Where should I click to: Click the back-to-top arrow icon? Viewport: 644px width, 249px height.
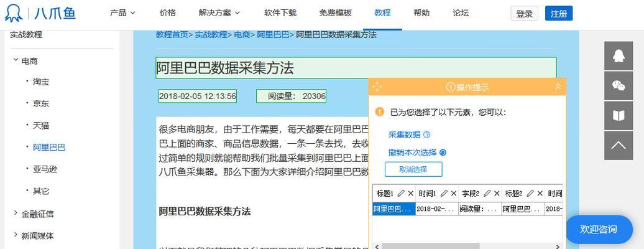click(618, 146)
